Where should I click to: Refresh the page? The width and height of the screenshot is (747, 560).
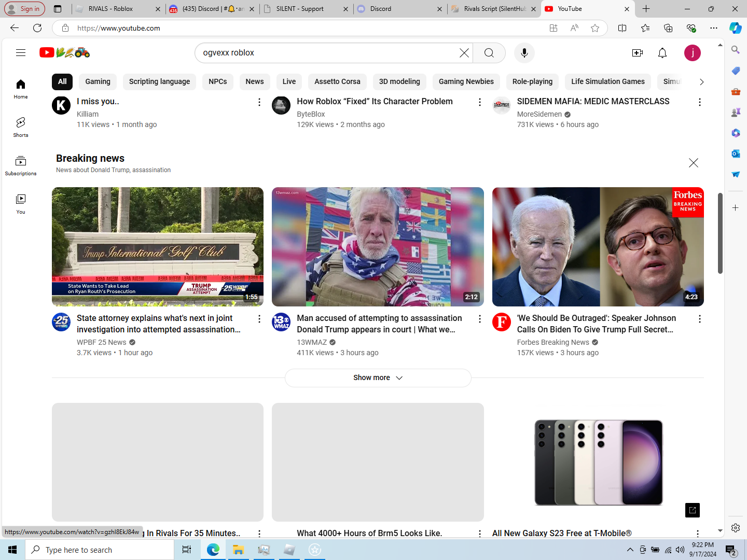(x=37, y=28)
